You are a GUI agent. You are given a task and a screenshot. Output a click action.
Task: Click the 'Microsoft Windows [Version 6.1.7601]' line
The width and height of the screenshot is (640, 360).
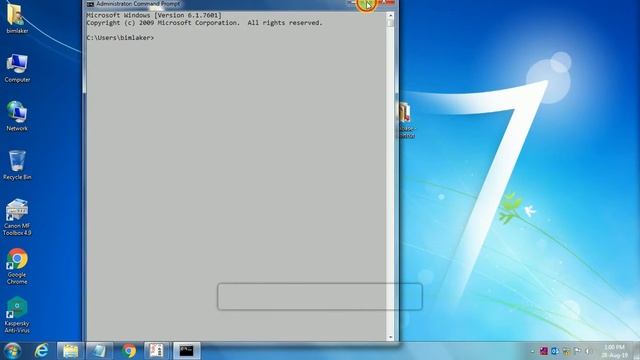154,15
